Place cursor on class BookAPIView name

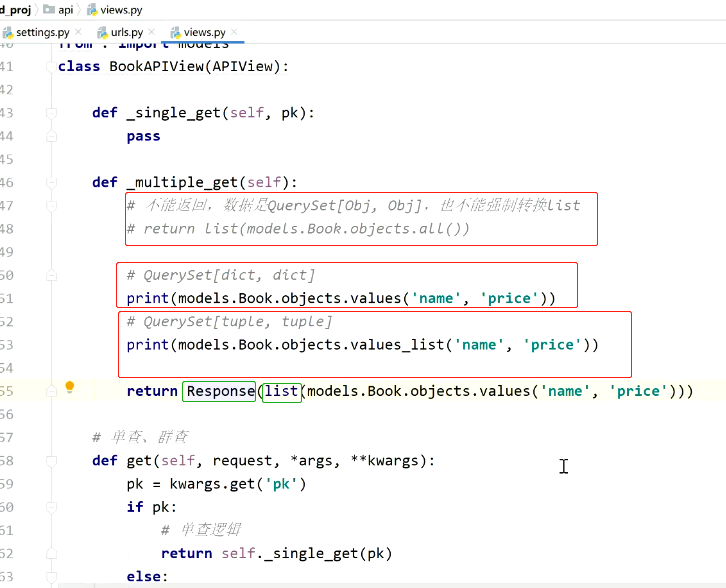pos(156,67)
